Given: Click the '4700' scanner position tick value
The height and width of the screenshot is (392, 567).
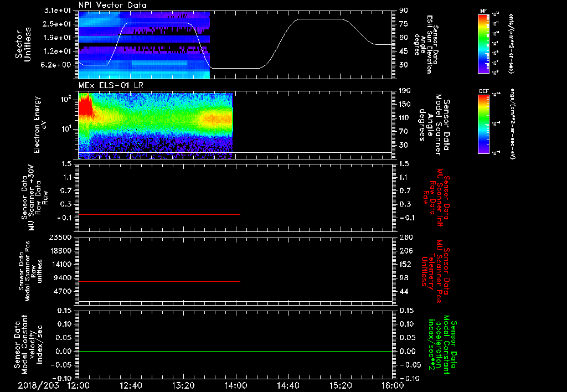Looking at the screenshot, I should 63,291.
